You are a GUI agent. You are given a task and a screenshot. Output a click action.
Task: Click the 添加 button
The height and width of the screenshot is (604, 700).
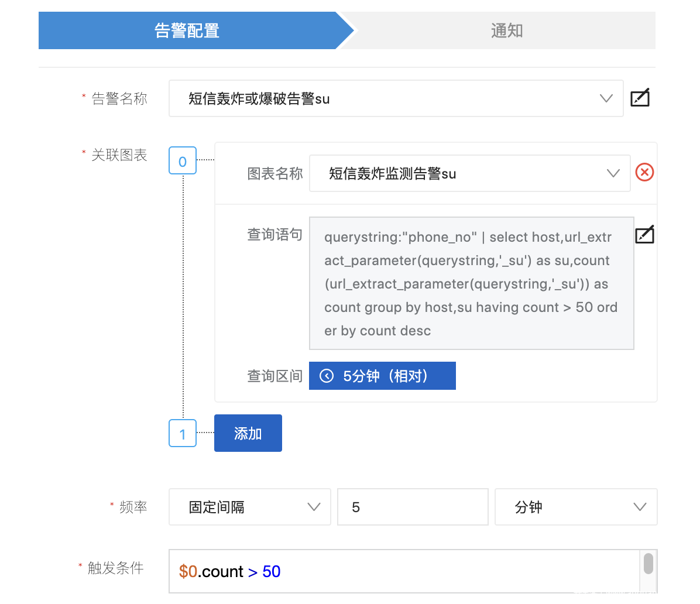click(248, 434)
